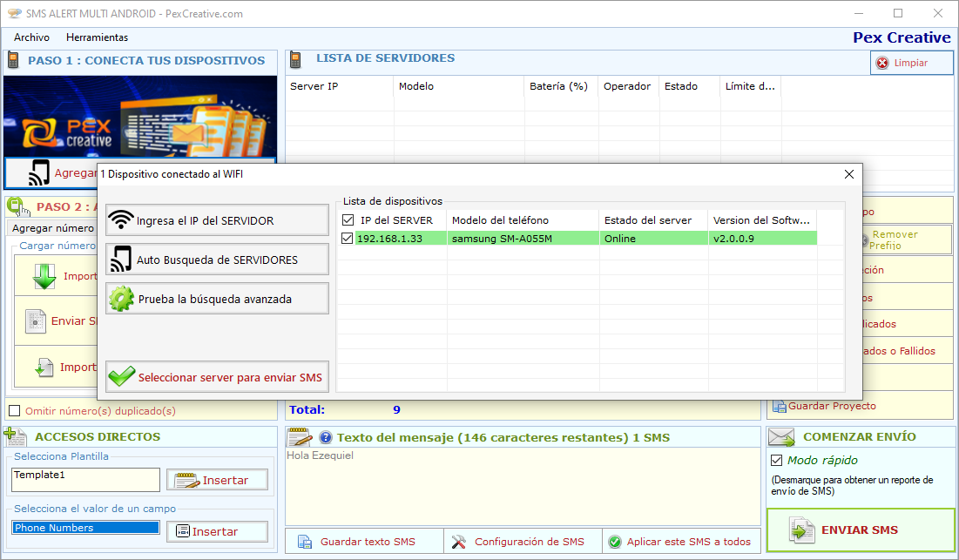Click in the Template1 plantilla field

pyautogui.click(x=85, y=479)
